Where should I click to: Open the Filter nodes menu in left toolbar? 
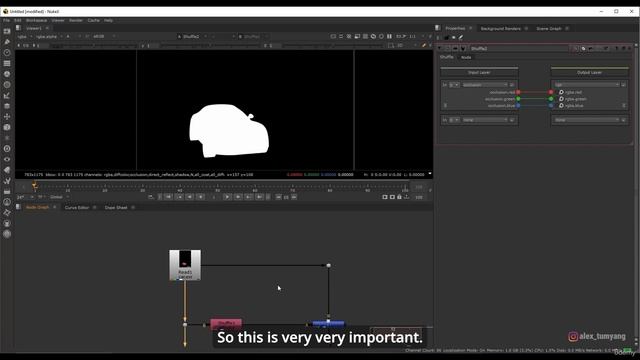pyautogui.click(x=7, y=84)
